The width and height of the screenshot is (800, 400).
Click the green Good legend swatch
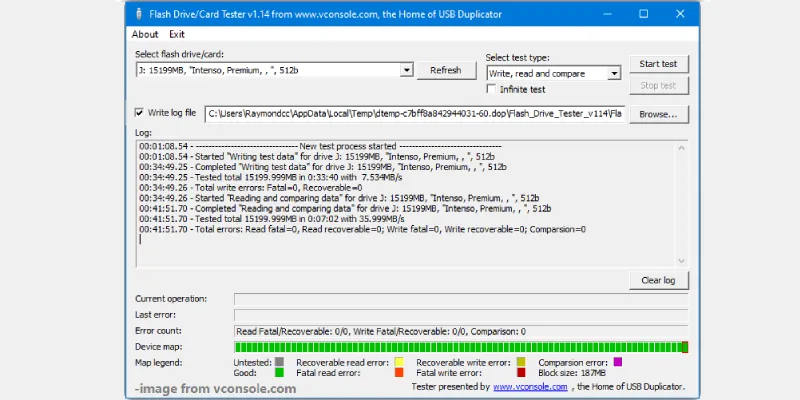(x=279, y=372)
